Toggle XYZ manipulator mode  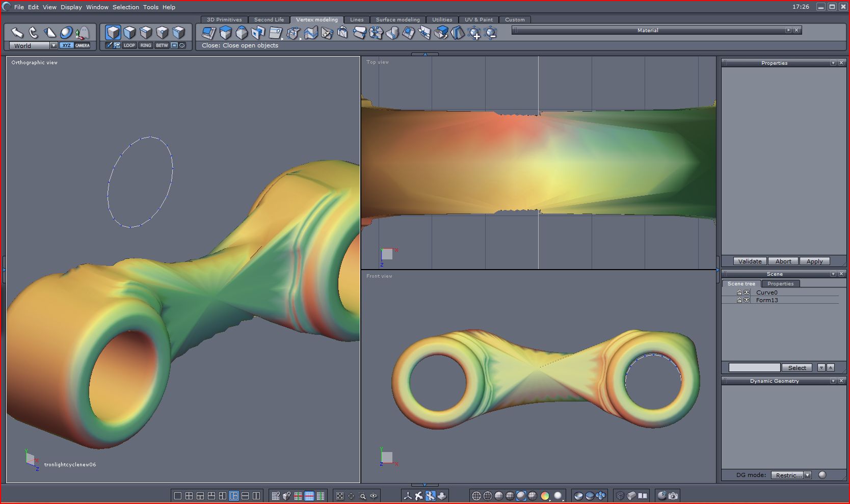pos(67,45)
